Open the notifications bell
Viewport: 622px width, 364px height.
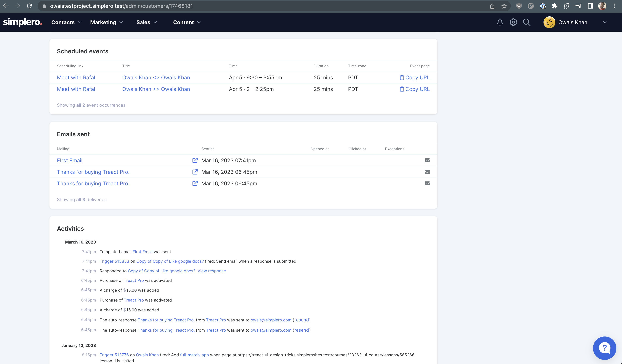click(500, 22)
